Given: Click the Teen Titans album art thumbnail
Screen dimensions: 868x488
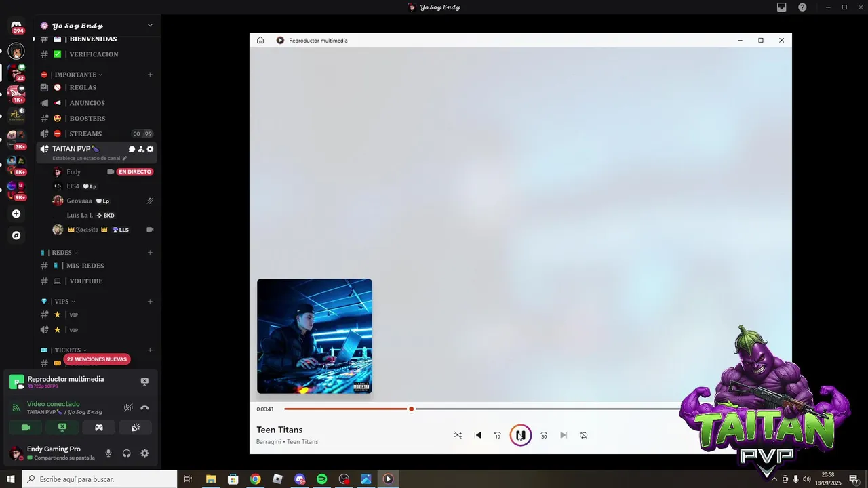Looking at the screenshot, I should [315, 336].
